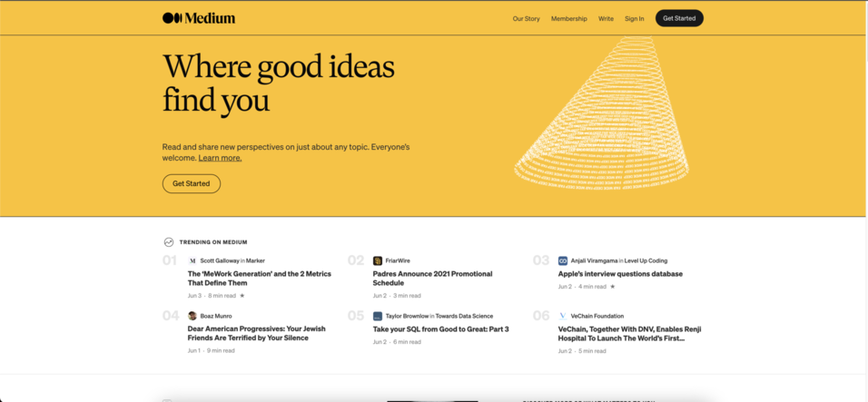
Task: Open Taylor Brownlow's profile
Action: (407, 316)
